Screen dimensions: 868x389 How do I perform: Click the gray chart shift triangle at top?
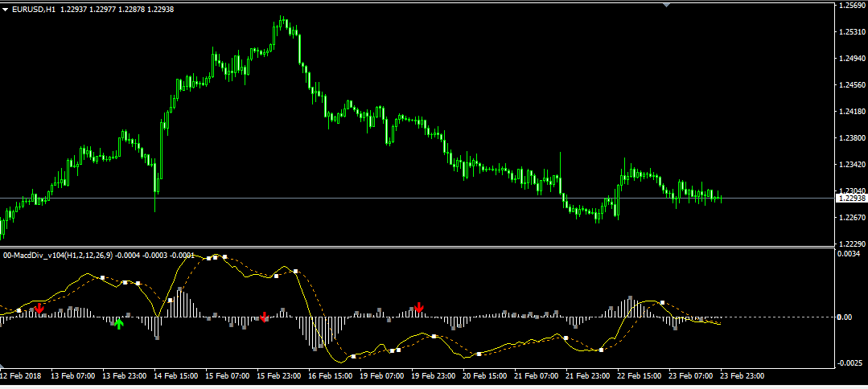click(666, 4)
